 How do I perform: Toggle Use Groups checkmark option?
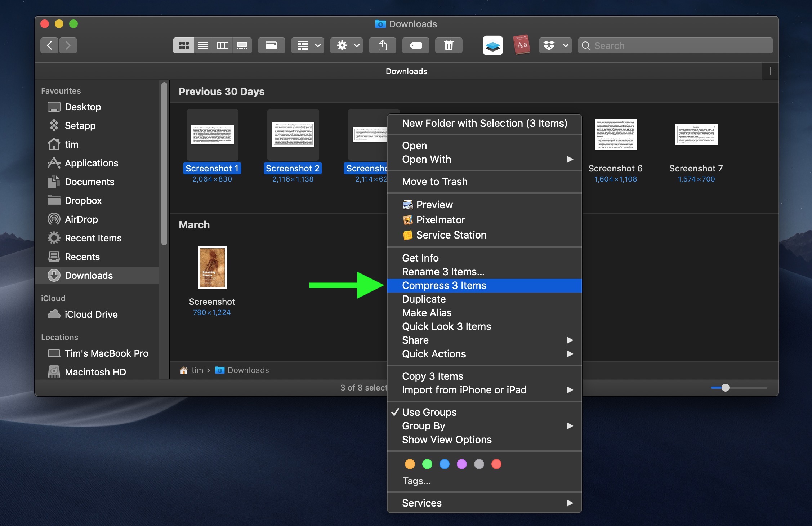pyautogui.click(x=430, y=412)
